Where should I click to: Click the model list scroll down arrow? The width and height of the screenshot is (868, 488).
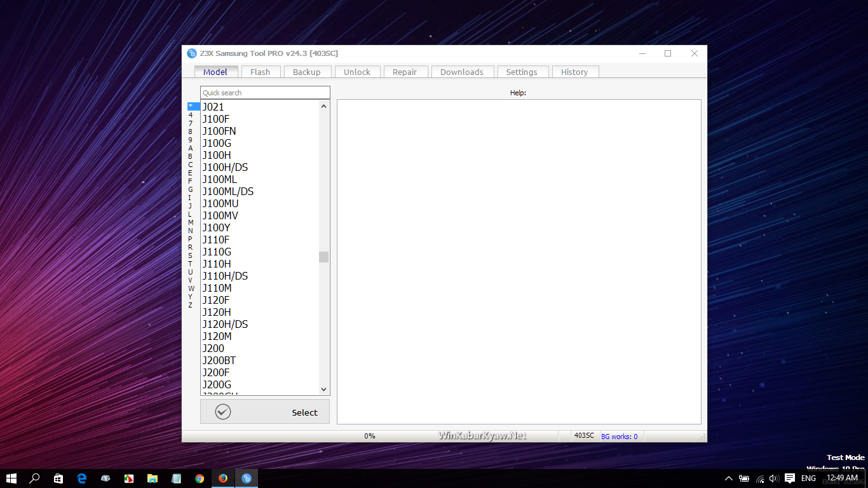[324, 389]
